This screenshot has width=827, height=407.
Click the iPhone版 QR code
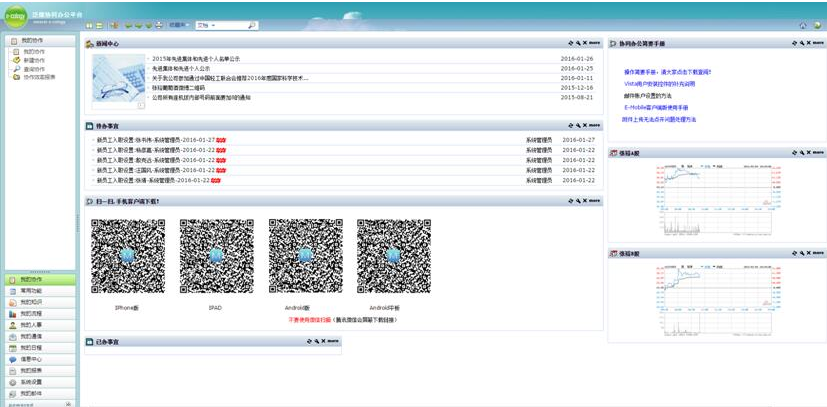128,256
